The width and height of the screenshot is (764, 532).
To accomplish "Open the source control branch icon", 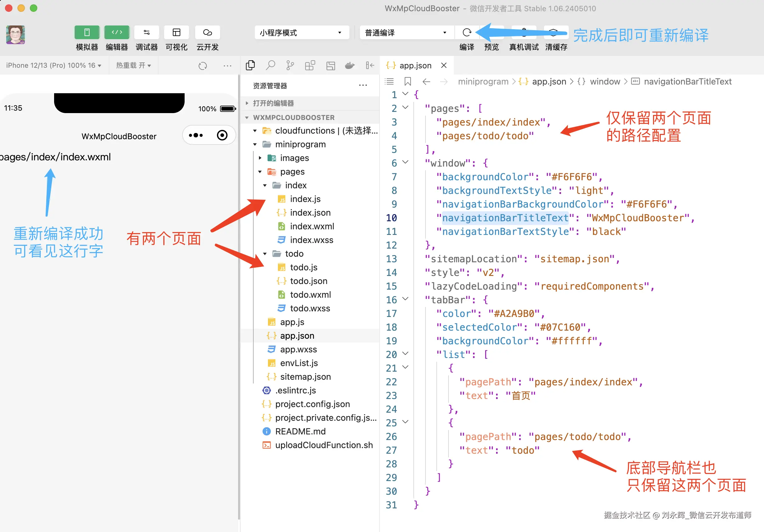I will tap(290, 65).
